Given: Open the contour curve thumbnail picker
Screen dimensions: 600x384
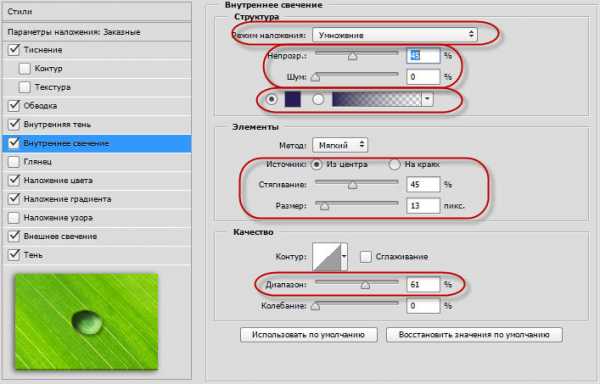Looking at the screenshot, I should pos(326,257).
